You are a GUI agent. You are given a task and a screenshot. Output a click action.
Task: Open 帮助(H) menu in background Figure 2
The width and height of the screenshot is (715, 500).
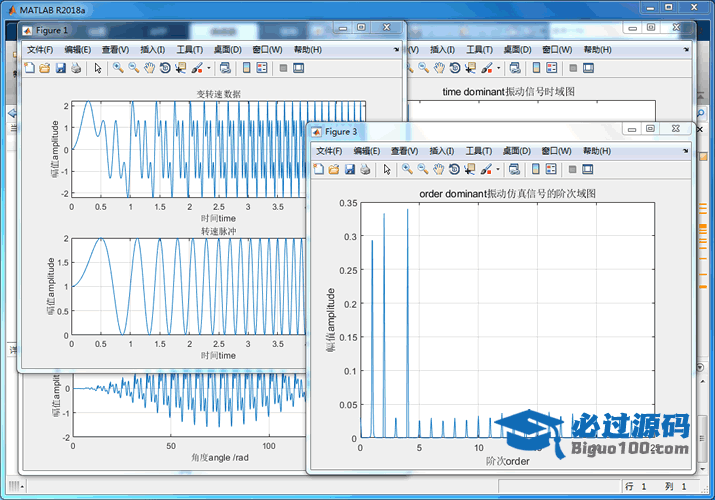coord(597,50)
